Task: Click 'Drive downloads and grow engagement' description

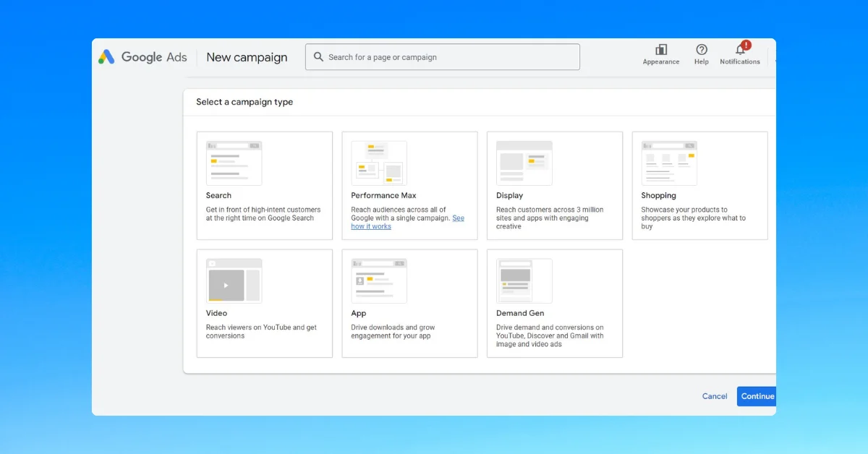Action: (x=393, y=332)
